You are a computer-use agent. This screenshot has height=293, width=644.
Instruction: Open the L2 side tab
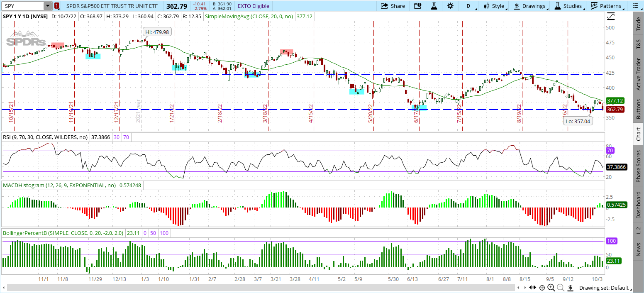[639, 230]
